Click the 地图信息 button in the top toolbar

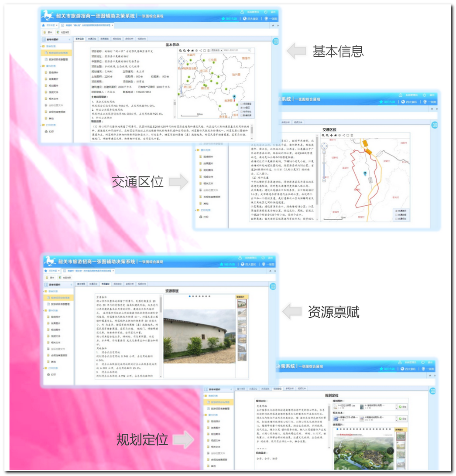click(63, 32)
